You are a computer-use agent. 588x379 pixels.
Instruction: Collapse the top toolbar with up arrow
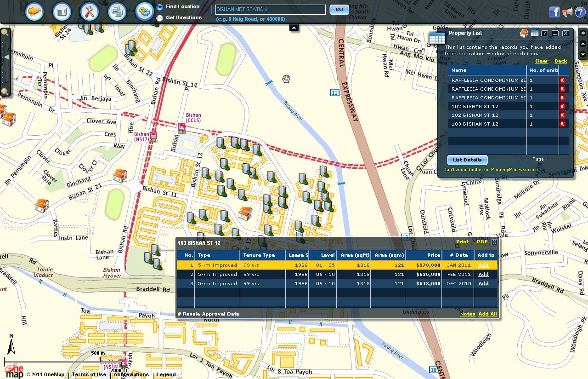294,28
